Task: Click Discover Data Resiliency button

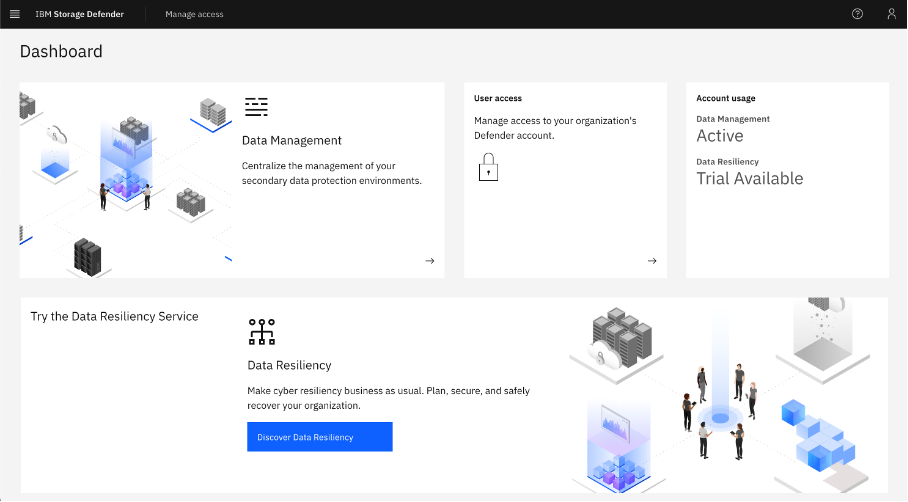Action: [320, 437]
